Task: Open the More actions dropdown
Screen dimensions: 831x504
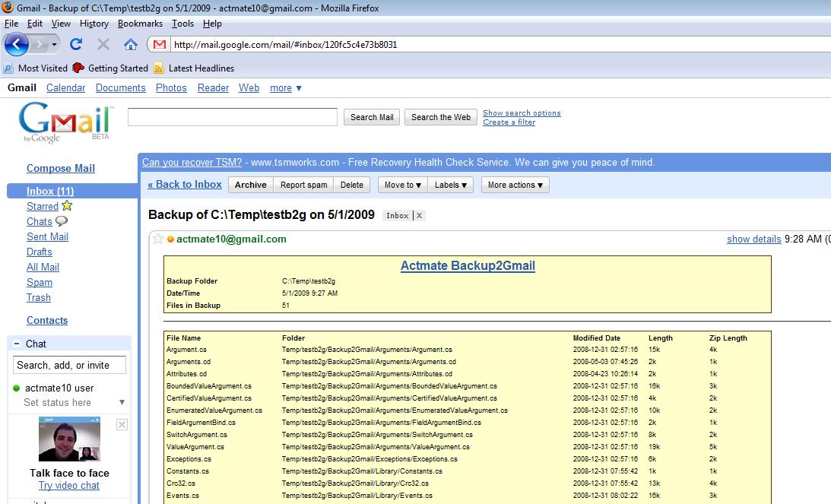Action: [515, 185]
